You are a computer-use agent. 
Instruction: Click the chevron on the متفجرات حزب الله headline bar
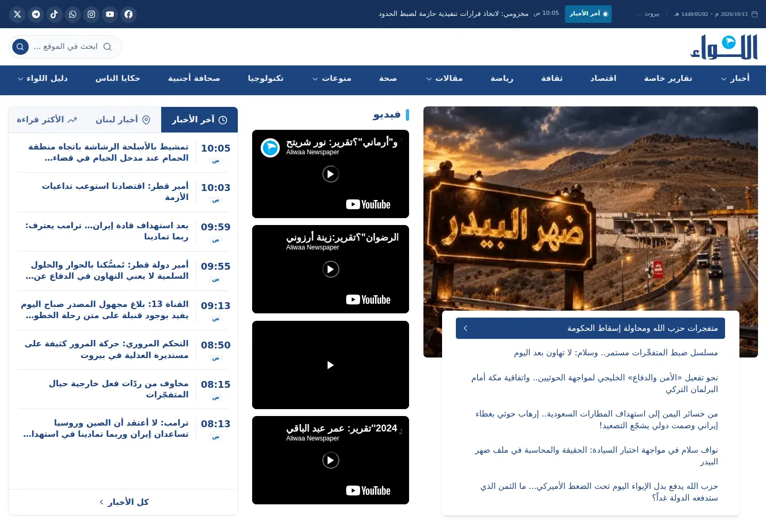[465, 328]
